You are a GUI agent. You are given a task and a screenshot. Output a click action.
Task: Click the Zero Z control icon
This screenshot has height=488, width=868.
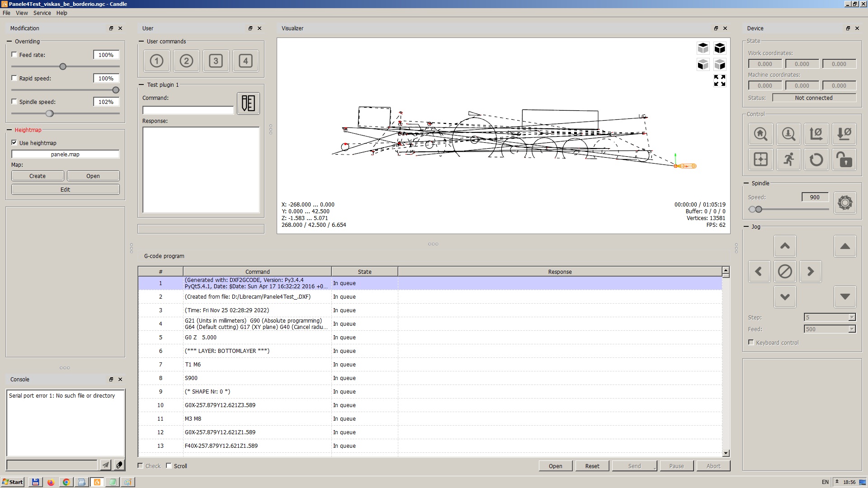pos(844,134)
